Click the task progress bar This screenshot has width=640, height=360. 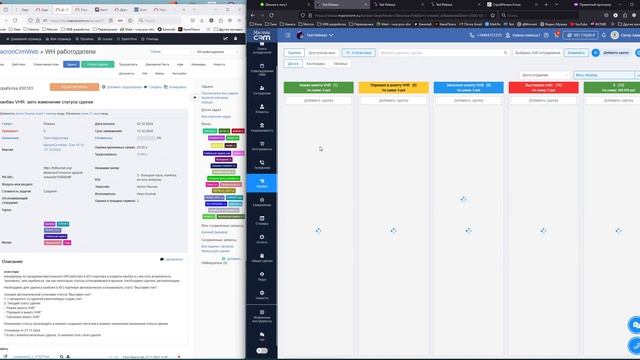pyautogui.click(x=146, y=138)
